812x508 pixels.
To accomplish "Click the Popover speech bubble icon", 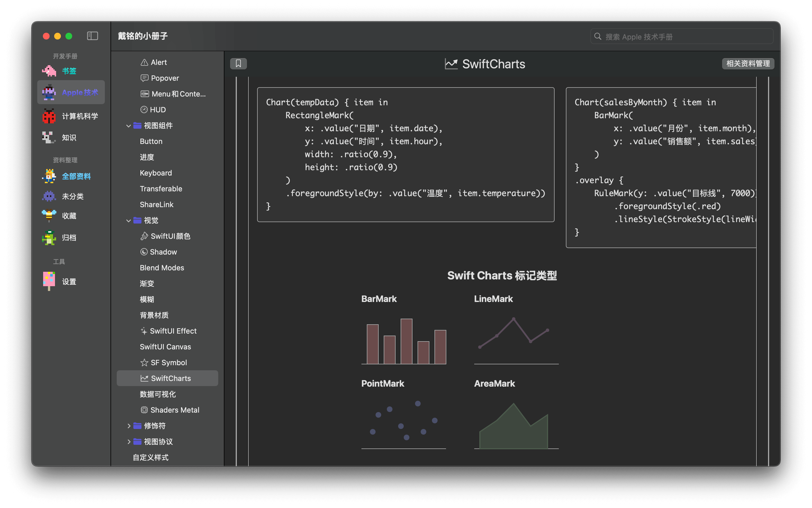I will (144, 78).
